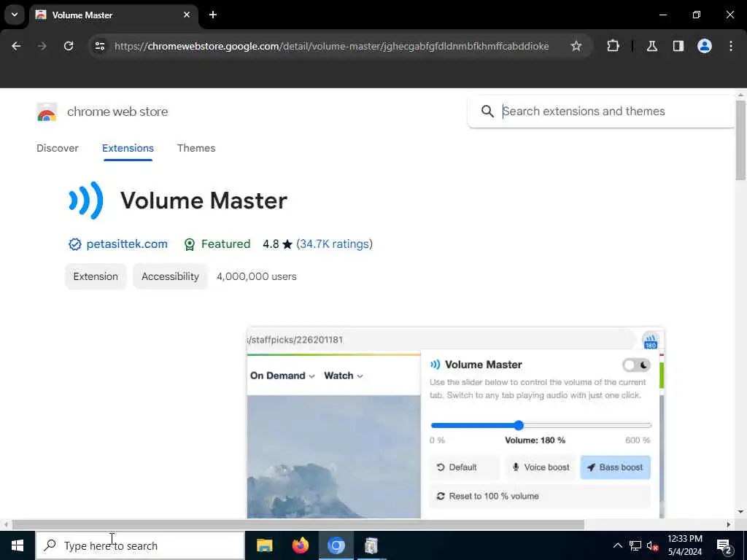
Task: Bookmark this page with star icon
Action: (576, 46)
